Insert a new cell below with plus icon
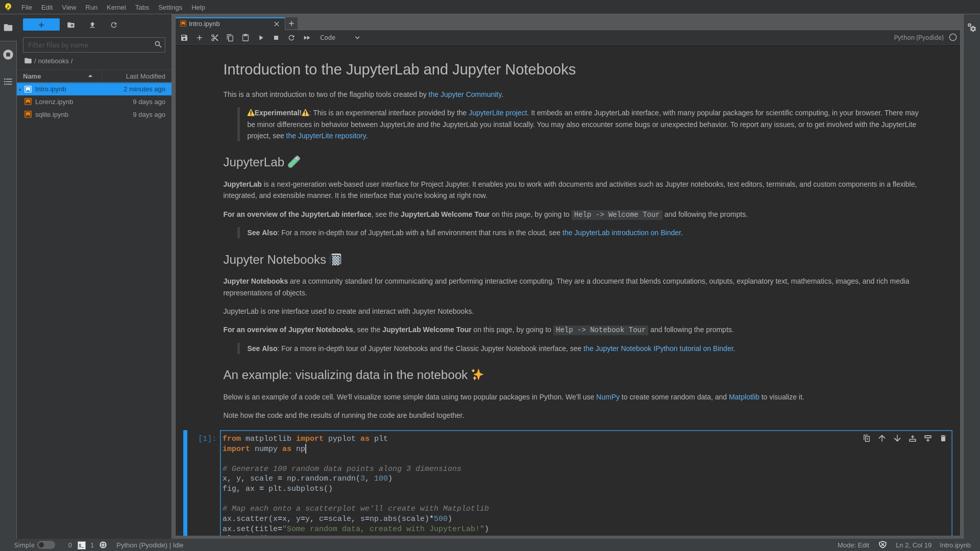This screenshot has width=980, height=551. [x=200, y=38]
